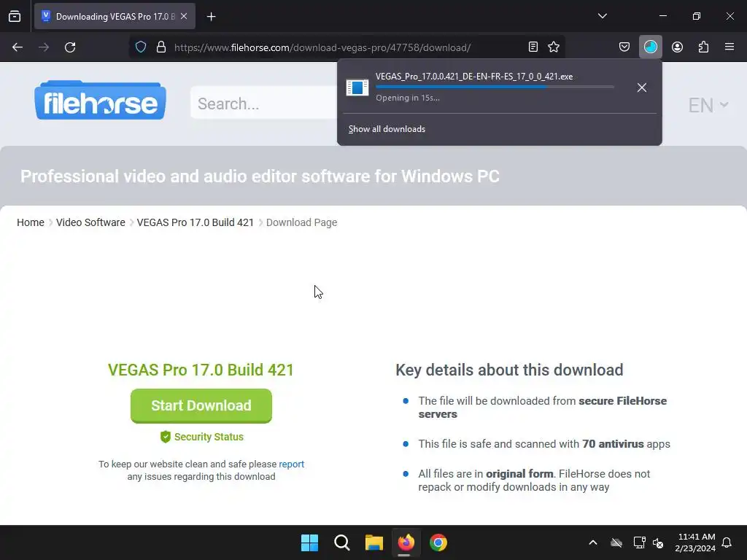Launch Google Chrome from taskbar
The height and width of the screenshot is (560, 747).
pyautogui.click(x=438, y=542)
